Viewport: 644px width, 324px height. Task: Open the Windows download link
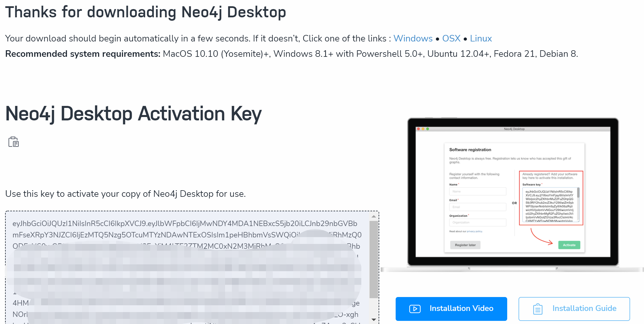(413, 38)
